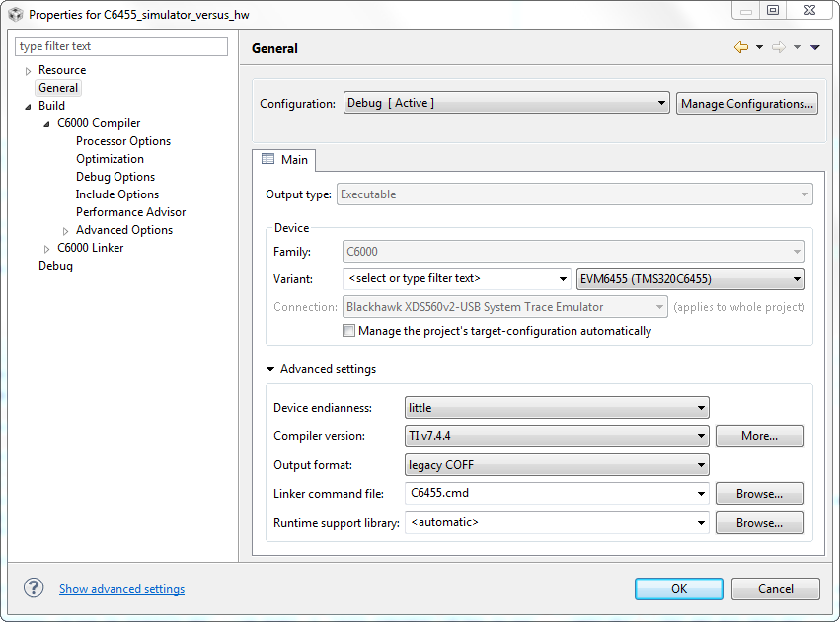Open the view menu dropdown arrow top right

pos(814,46)
